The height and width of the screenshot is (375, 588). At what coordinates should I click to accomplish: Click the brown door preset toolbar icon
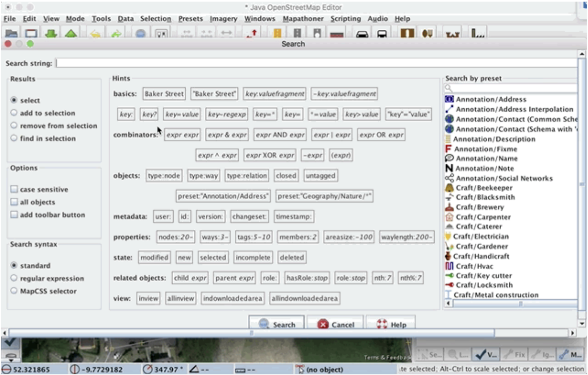[407, 33]
